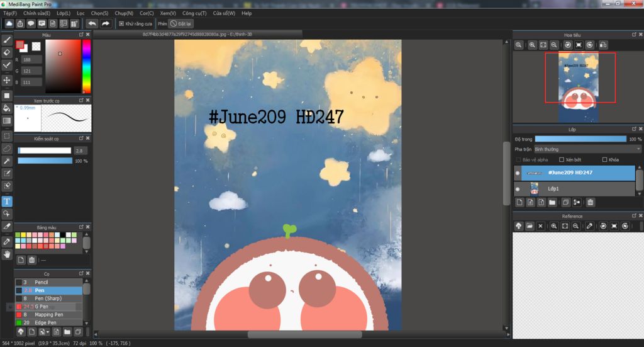The image size is (644, 347).
Task: Select the Pencil brush
Action: (48, 283)
